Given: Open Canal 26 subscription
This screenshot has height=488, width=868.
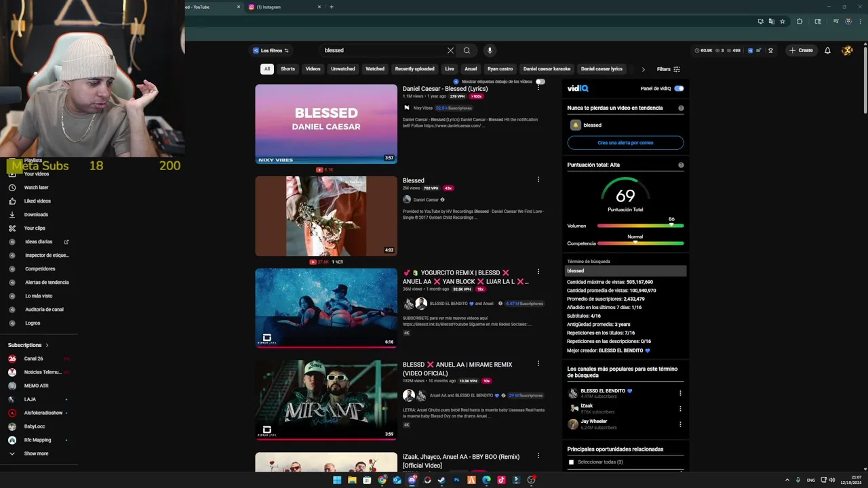Looking at the screenshot, I should (34, 359).
